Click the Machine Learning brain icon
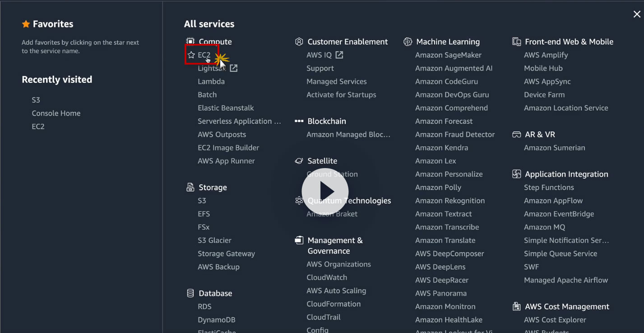The height and width of the screenshot is (333, 644). [408, 42]
